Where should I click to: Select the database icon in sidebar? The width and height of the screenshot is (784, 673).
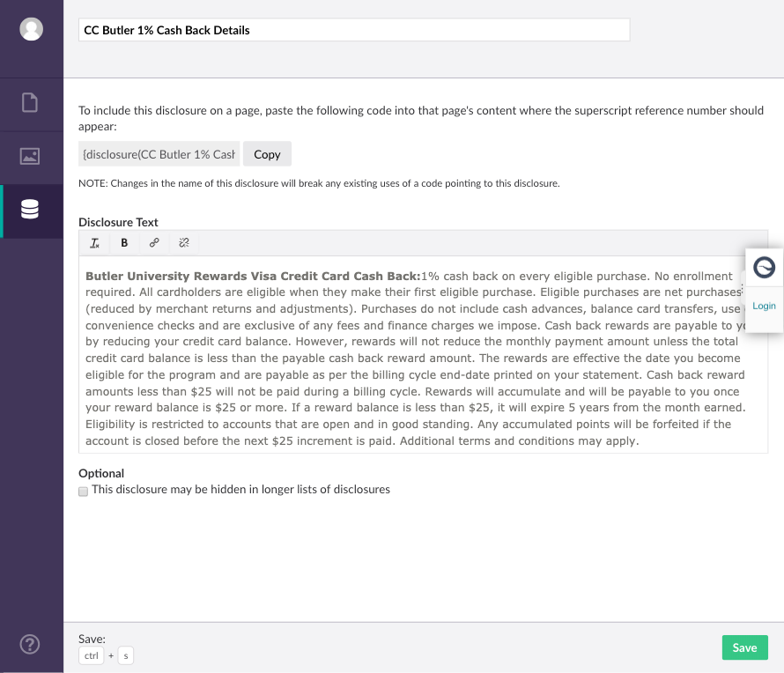click(x=30, y=210)
